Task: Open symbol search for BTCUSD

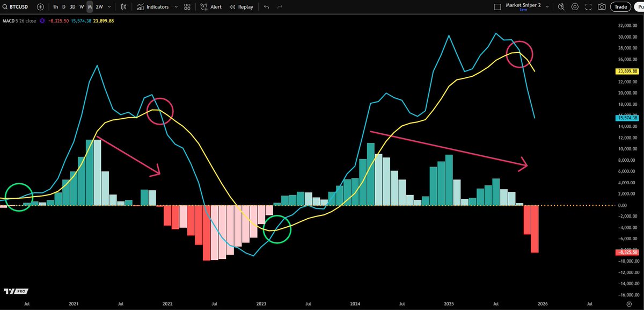Action: pos(15,7)
